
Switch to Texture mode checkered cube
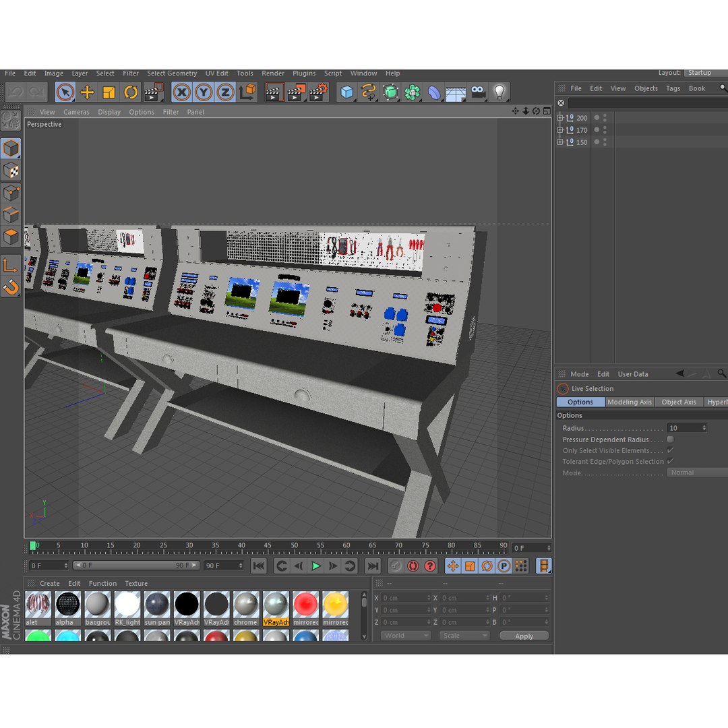tap(11, 171)
